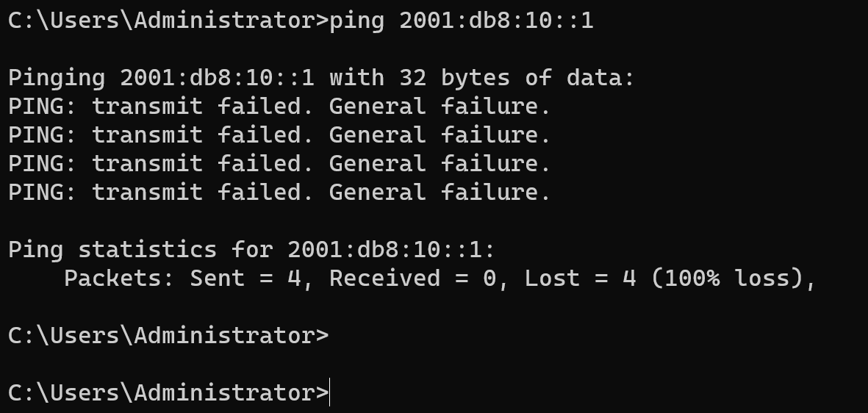
Task: Click the 'Ping statistics for' text
Action: pyautogui.click(x=140, y=250)
